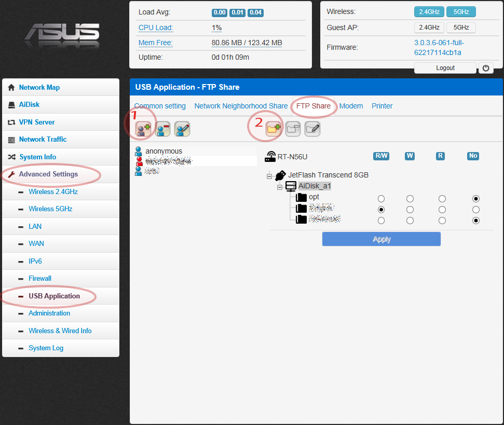Open the Modem tab
This screenshot has height=425, width=504.
(351, 106)
